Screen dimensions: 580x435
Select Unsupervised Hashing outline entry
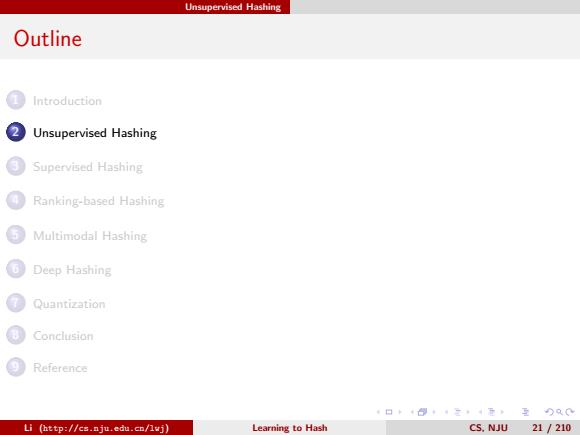coord(95,133)
